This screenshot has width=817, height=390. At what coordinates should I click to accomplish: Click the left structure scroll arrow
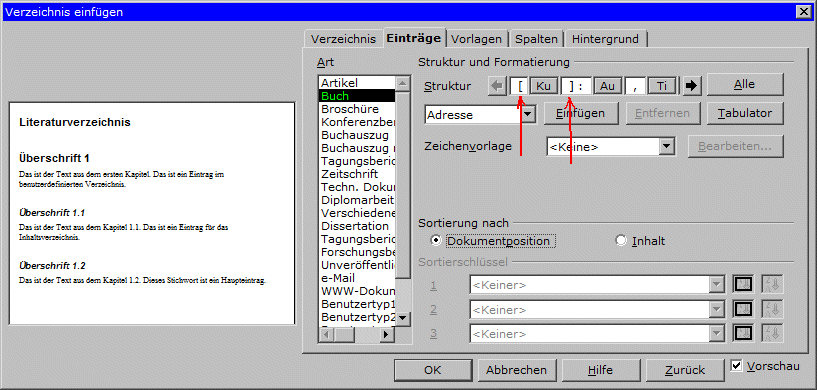coord(498,87)
